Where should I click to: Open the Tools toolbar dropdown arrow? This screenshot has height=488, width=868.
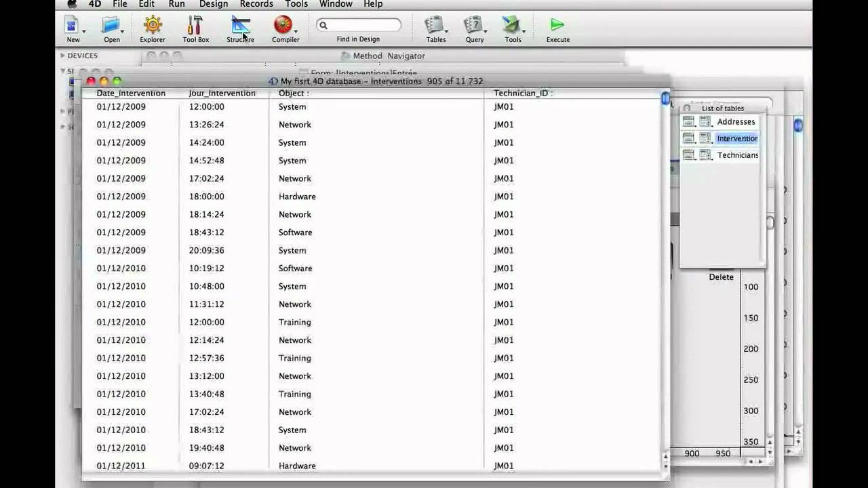coord(524,31)
